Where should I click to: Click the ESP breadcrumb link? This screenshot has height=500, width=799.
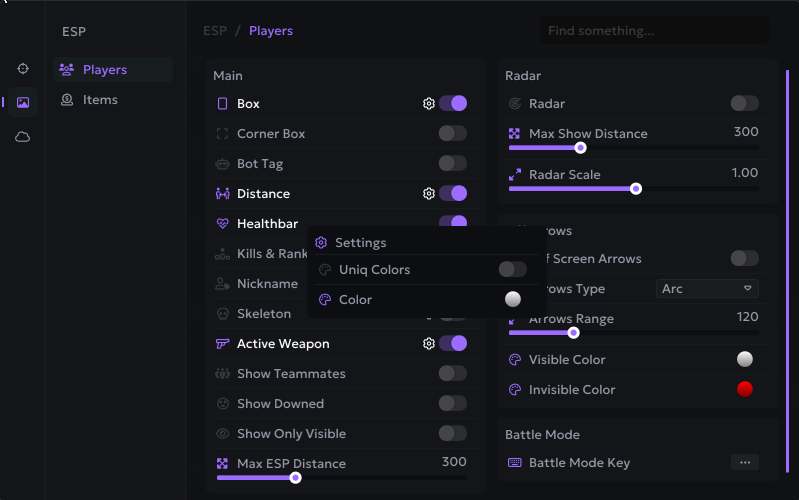tap(214, 31)
